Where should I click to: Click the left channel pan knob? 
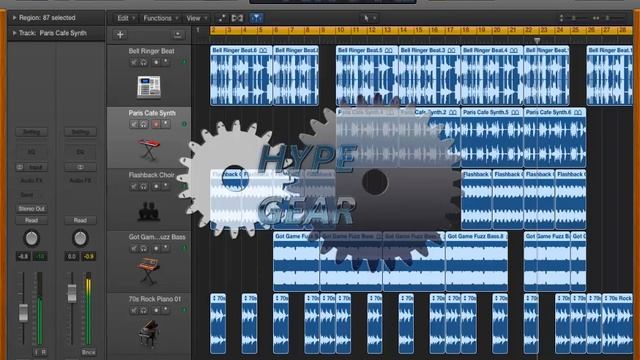click(x=31, y=238)
